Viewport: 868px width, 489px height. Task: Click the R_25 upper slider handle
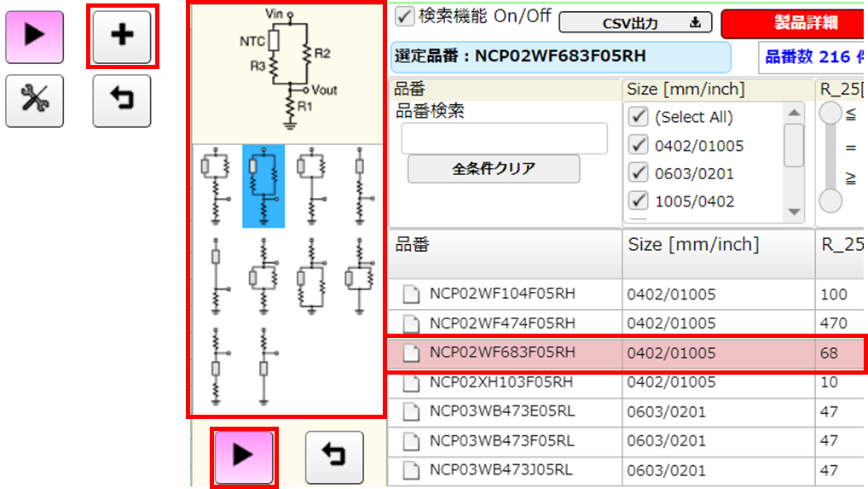(830, 113)
